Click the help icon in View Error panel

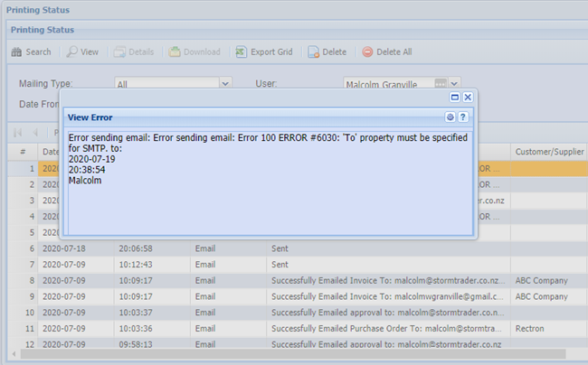tap(462, 117)
